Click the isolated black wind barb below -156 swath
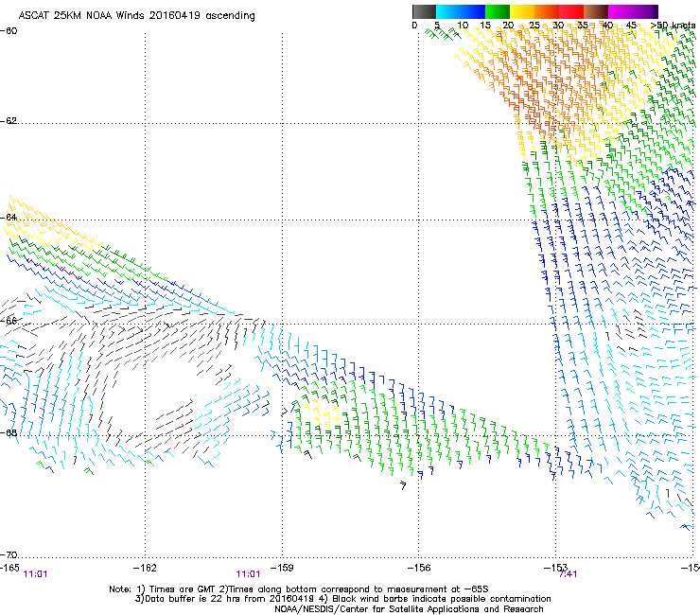Viewport: 700px width, 615px height. 403,485
